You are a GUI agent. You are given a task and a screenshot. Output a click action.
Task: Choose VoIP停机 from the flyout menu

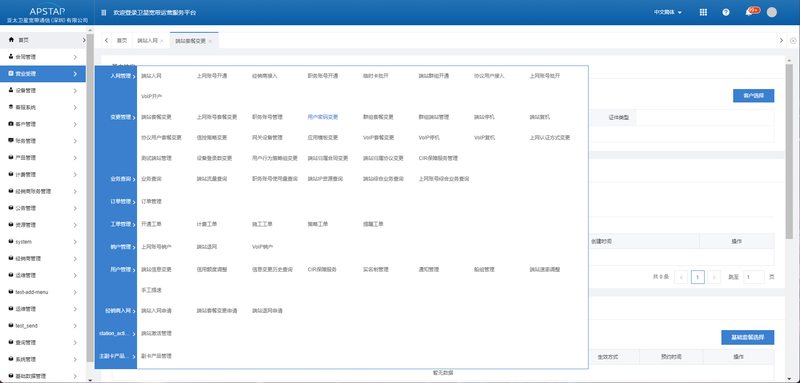(429, 138)
